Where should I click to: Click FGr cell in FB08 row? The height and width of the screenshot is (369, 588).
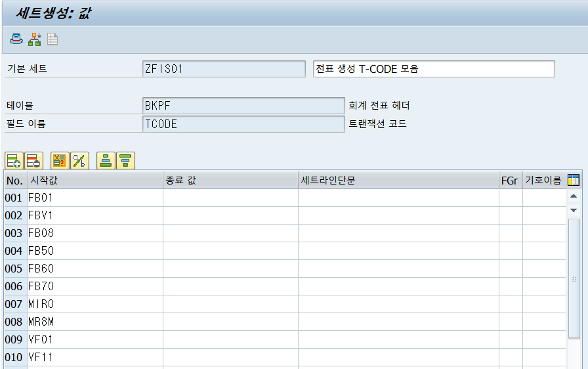(511, 233)
